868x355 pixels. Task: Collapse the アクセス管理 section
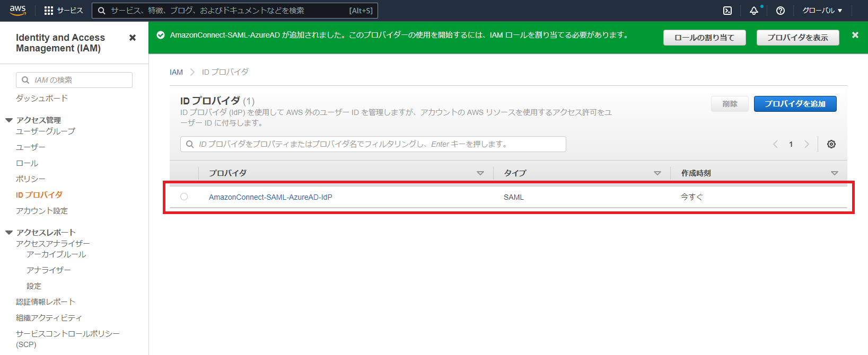pos(9,120)
